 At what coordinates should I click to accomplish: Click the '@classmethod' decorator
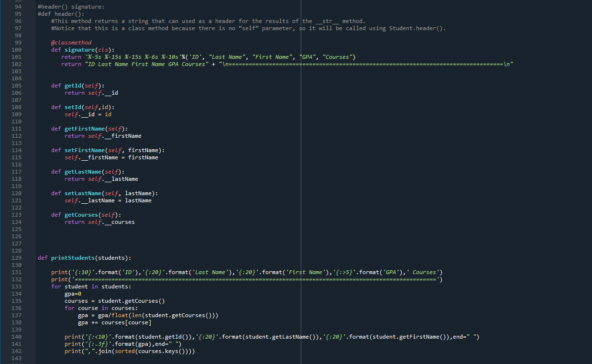pyautogui.click(x=71, y=43)
